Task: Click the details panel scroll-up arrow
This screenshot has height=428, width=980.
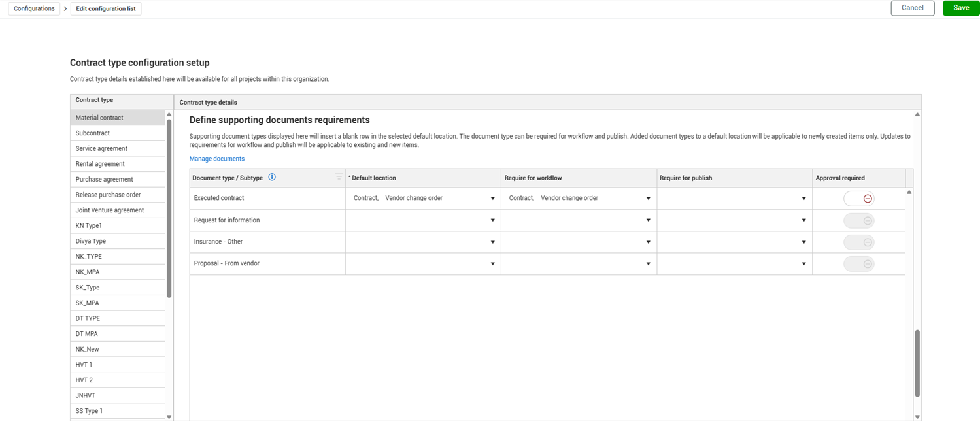Action: (917, 115)
